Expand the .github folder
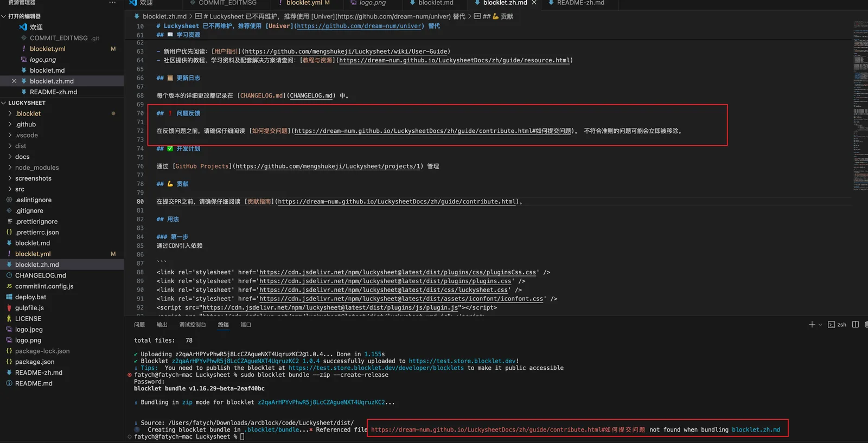The height and width of the screenshot is (443, 868). click(10, 124)
